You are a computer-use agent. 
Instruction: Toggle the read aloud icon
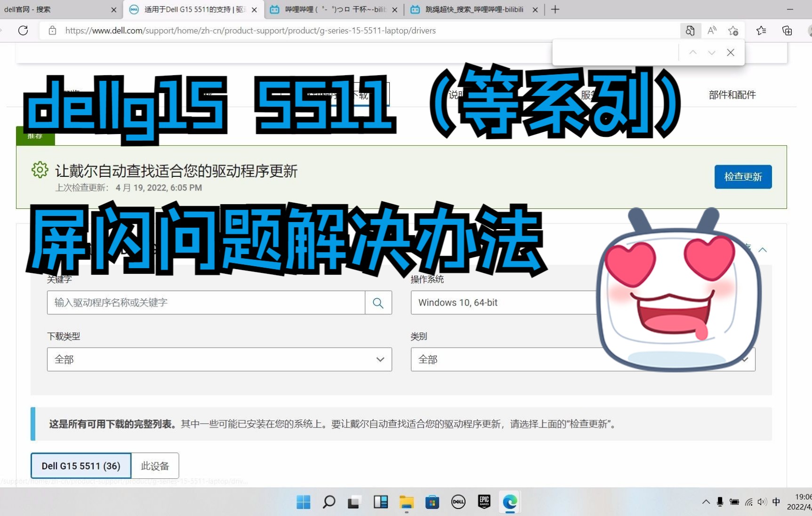pyautogui.click(x=712, y=31)
